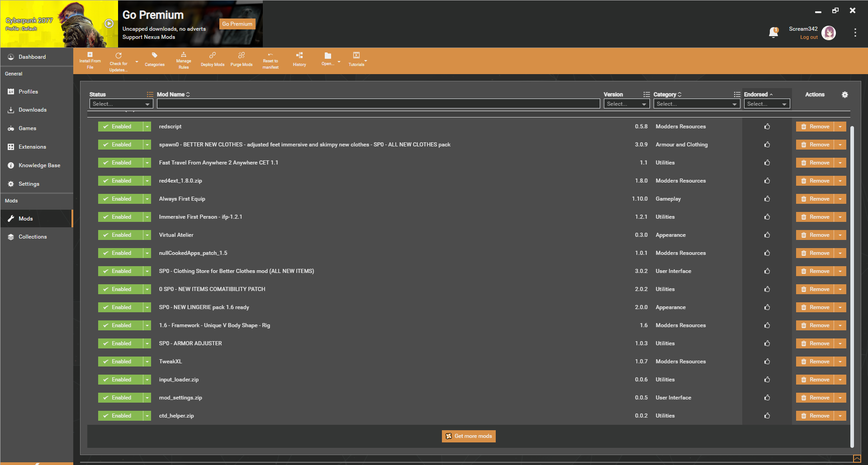Toggle Enabled for 0 SP0 - NEW ITEMS patch

120,289
